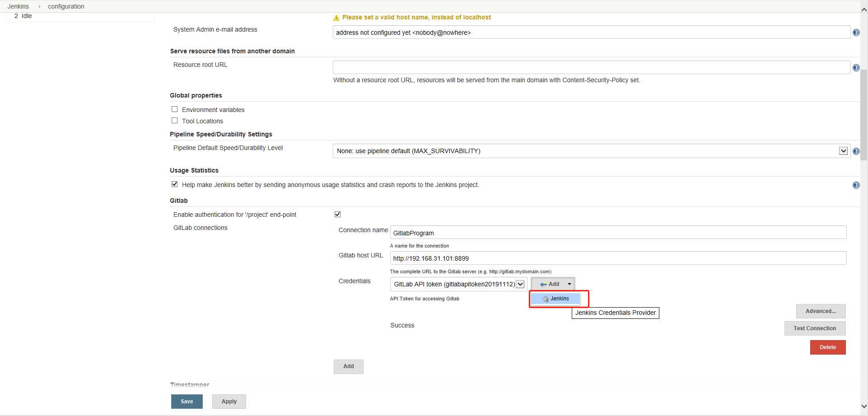Uncheck anonymous usage statistics checkbox
The height and width of the screenshot is (416, 868).
click(174, 184)
